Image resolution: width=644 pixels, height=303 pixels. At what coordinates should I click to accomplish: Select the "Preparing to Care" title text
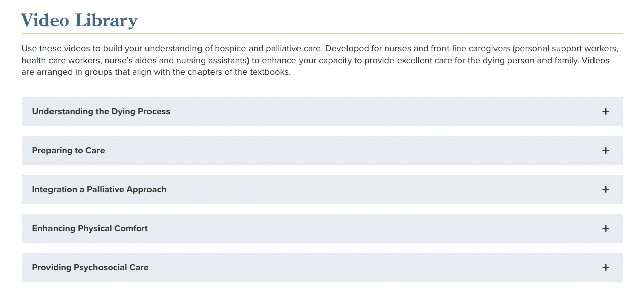click(x=68, y=151)
